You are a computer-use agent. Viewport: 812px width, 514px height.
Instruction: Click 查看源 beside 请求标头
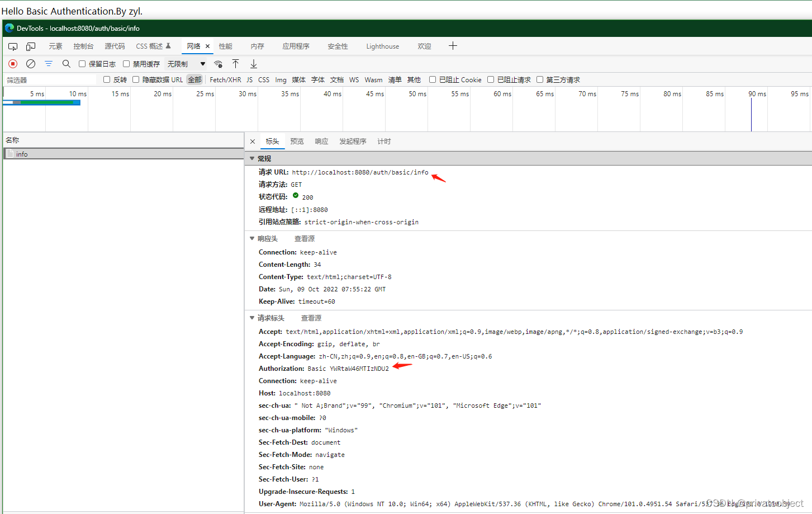(311, 318)
